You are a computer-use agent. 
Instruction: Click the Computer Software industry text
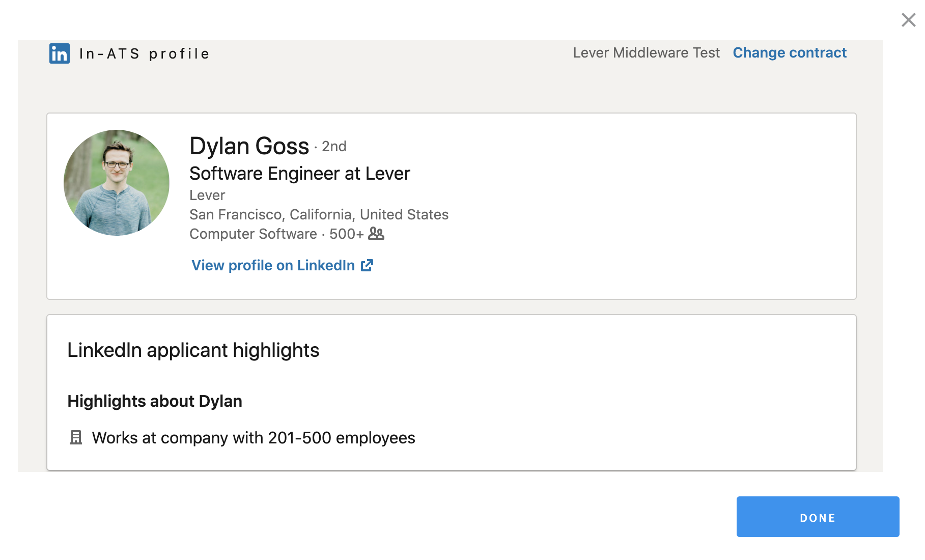coord(254,234)
